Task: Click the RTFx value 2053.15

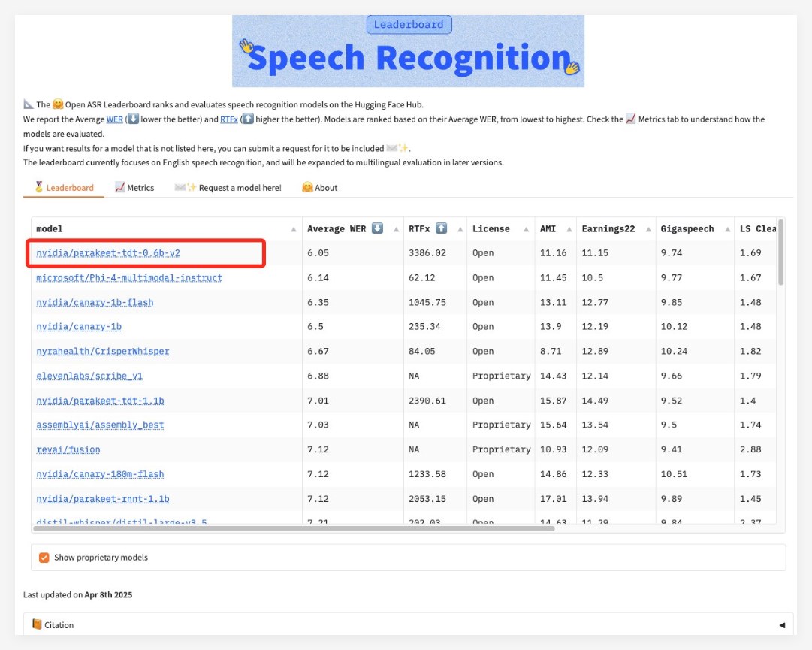Action: click(x=427, y=499)
